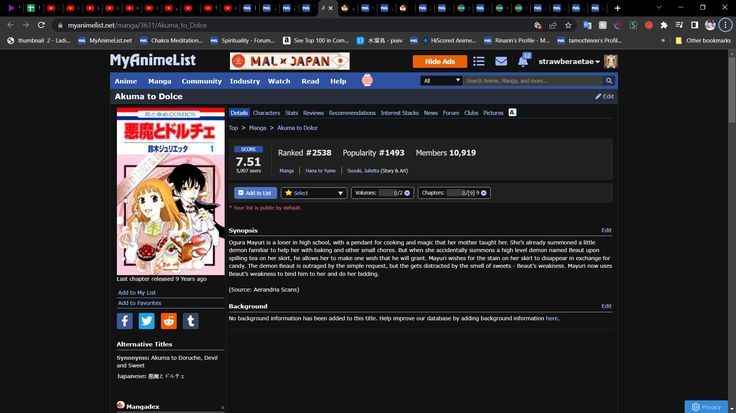Click the share page icon in address bar

553,25
